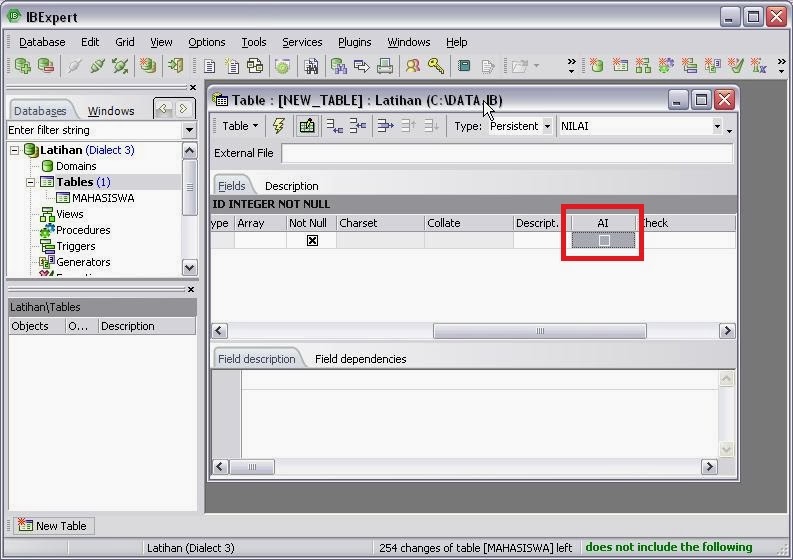Open the User Manager people icon
This screenshot has width=793, height=560.
(x=413, y=66)
